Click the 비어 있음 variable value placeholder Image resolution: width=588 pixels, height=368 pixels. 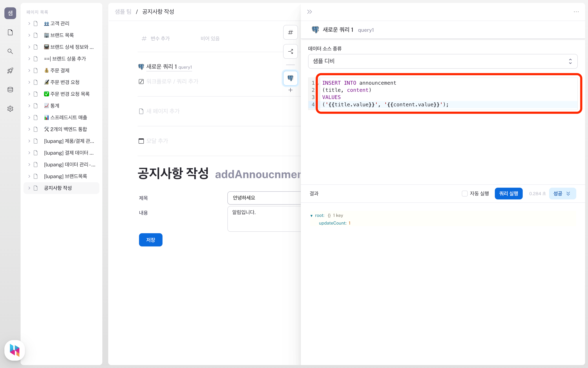[x=210, y=38]
